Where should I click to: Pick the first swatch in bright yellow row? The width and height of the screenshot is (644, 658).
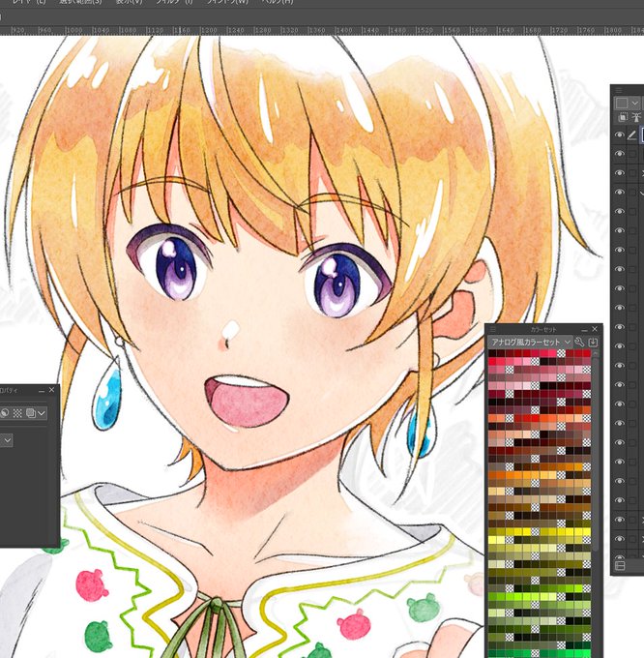pyautogui.click(x=492, y=532)
